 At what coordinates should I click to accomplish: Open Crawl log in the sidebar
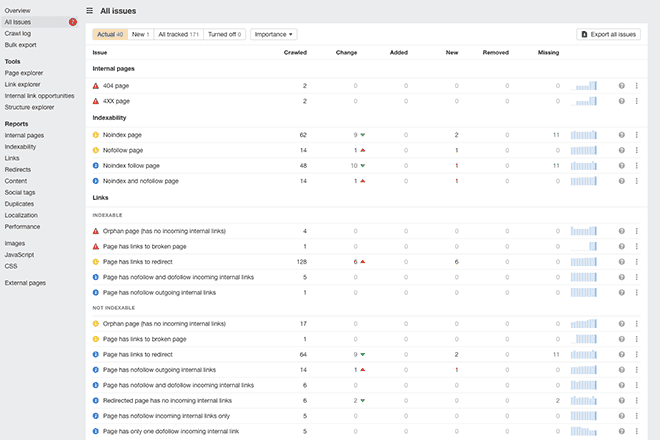[x=18, y=33]
